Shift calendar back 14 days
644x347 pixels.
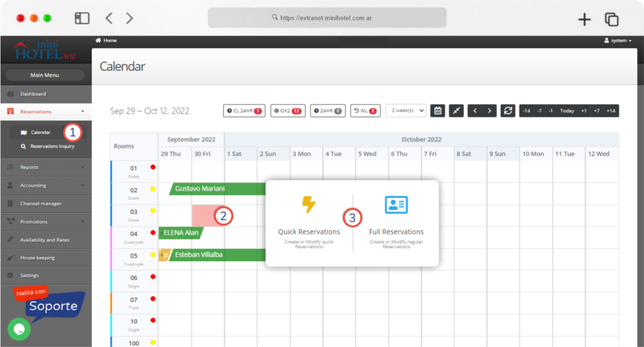click(526, 111)
